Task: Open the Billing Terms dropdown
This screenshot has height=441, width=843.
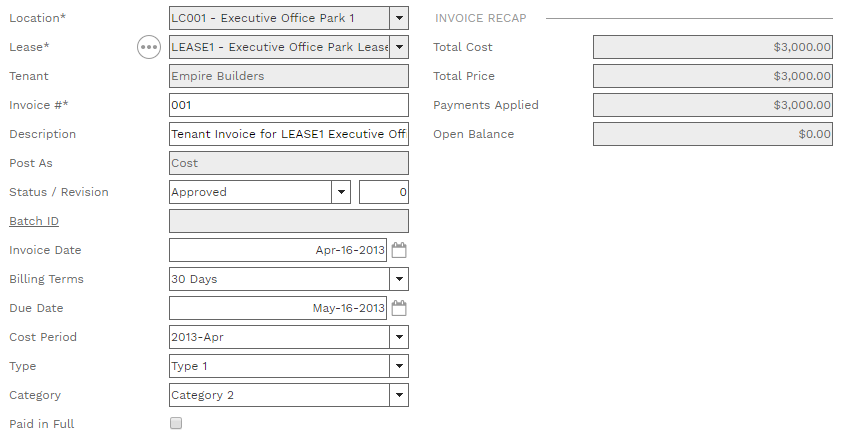Action: (x=399, y=279)
